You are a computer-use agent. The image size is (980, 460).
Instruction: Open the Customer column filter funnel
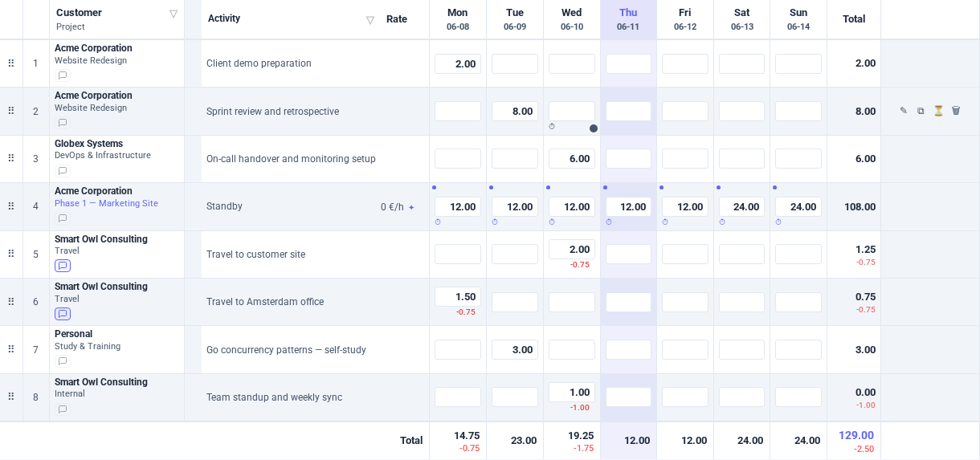pyautogui.click(x=174, y=14)
